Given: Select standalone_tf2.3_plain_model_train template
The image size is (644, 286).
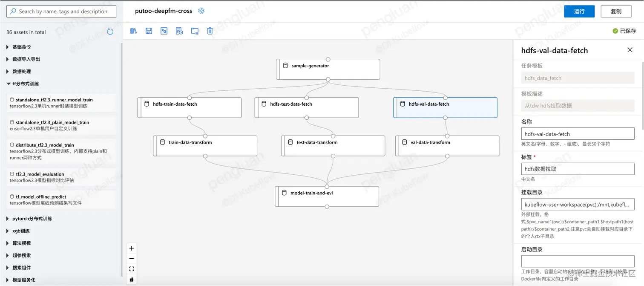Looking at the screenshot, I should [62, 125].
